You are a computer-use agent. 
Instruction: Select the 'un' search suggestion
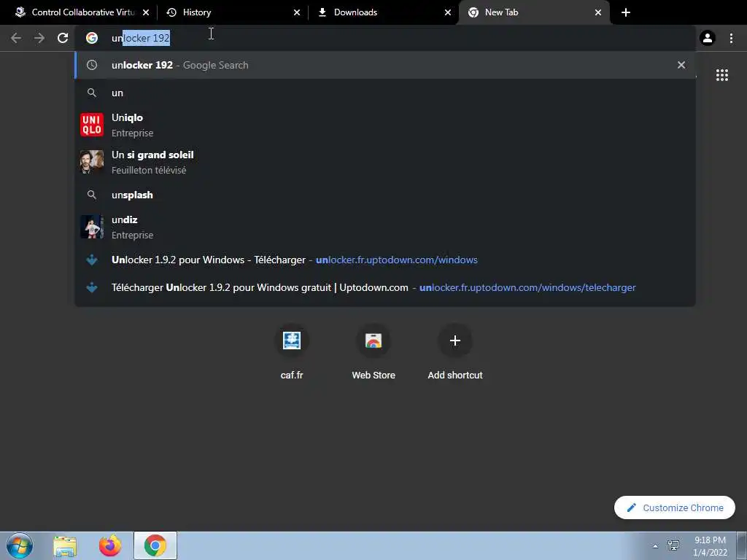coord(385,93)
